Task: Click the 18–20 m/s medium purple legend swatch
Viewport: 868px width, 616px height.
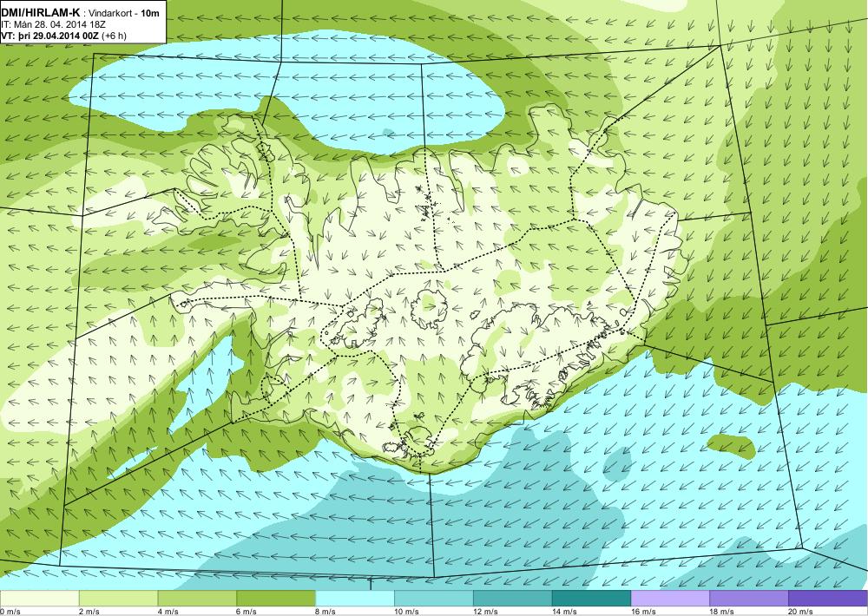Action: click(x=750, y=599)
